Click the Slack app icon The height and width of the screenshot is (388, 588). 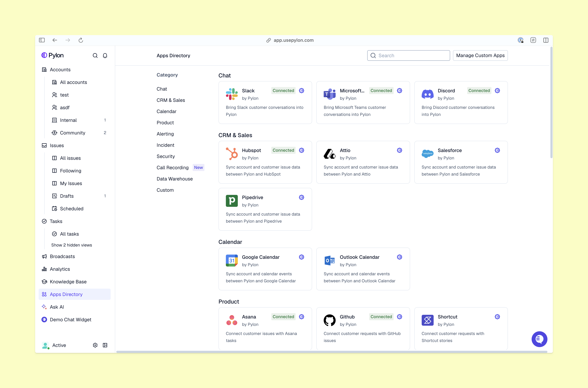click(232, 94)
